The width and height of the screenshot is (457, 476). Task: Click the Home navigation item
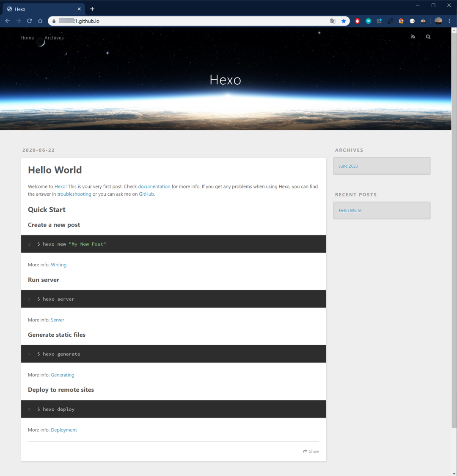pos(27,38)
